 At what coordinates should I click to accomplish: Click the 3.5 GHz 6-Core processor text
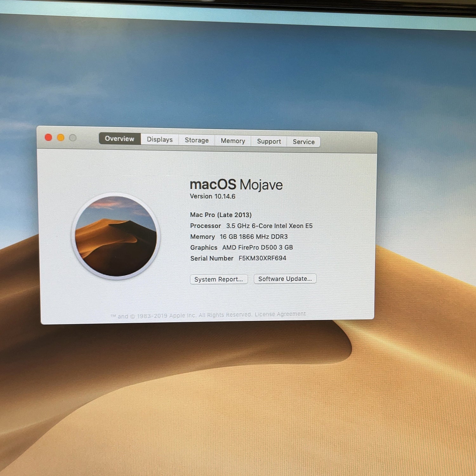click(x=269, y=226)
